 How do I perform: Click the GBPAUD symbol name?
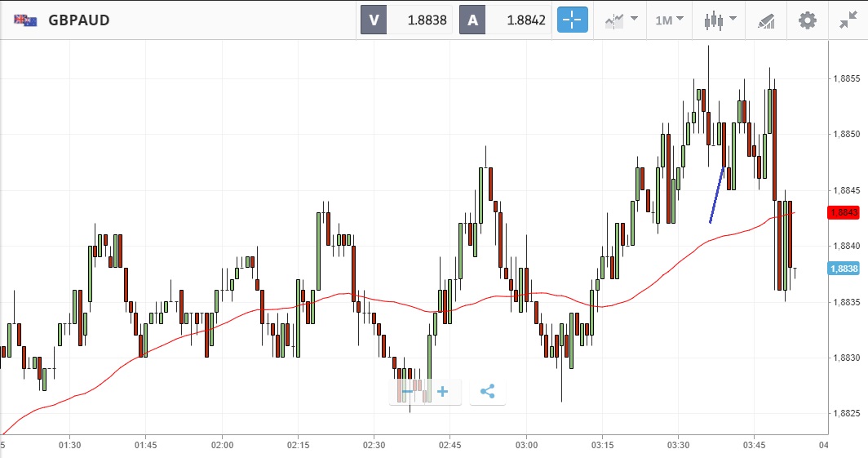[x=79, y=20]
